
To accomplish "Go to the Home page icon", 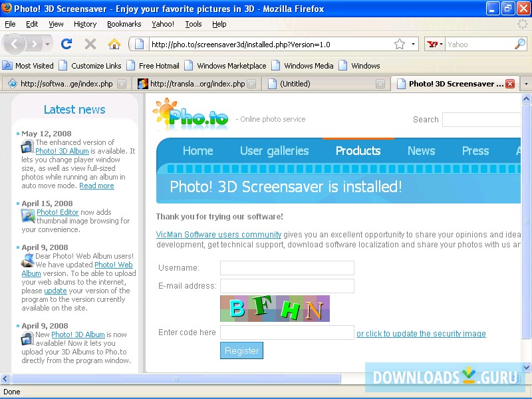I will pyautogui.click(x=114, y=44).
